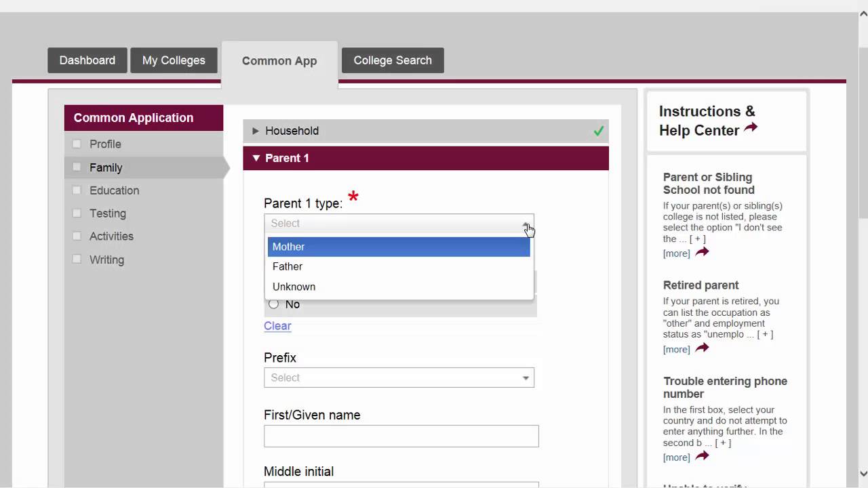The height and width of the screenshot is (488, 868).
Task: Switch to the My Colleges tab
Action: (x=174, y=60)
